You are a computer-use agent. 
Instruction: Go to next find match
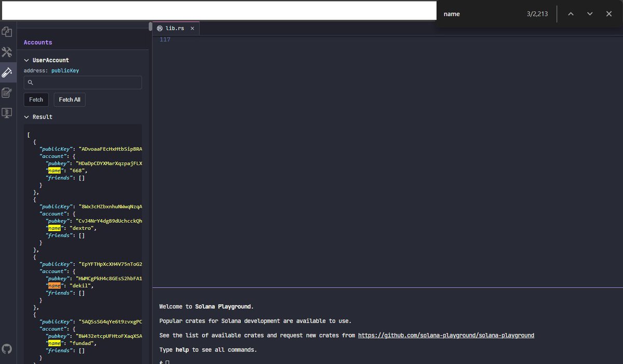590,14
